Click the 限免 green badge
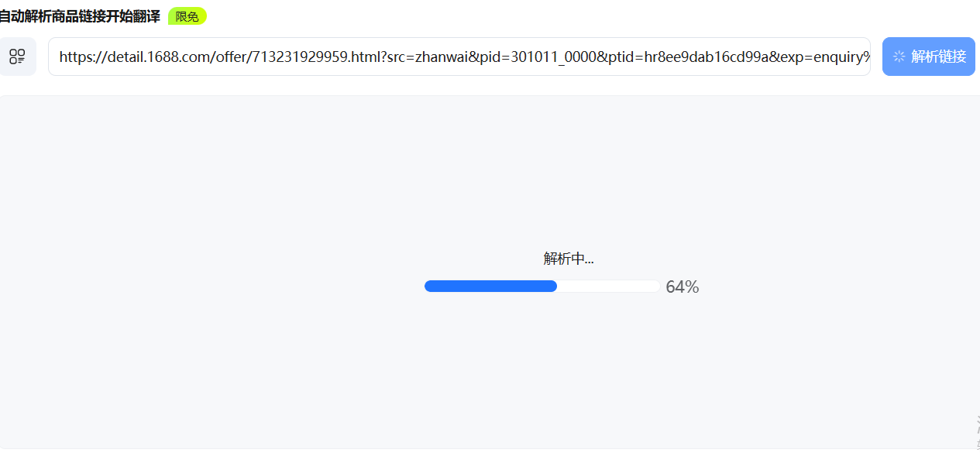 point(187,16)
